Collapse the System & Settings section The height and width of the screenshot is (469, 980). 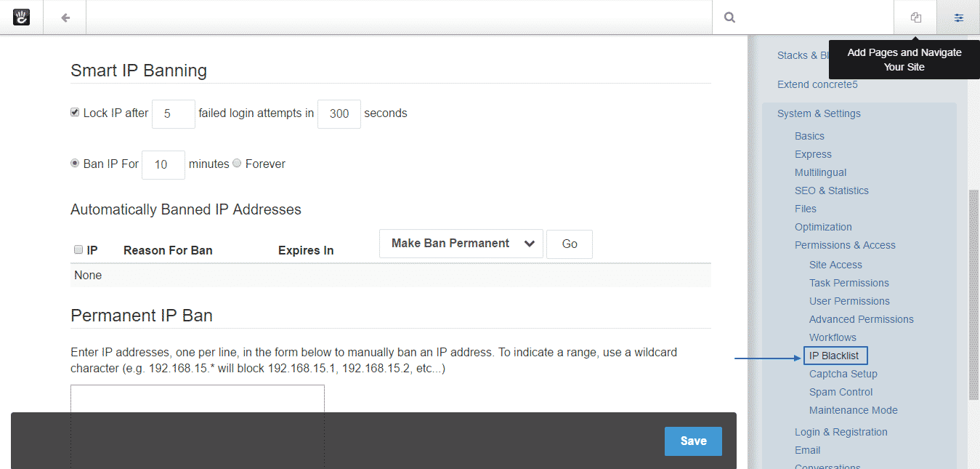pyautogui.click(x=819, y=113)
